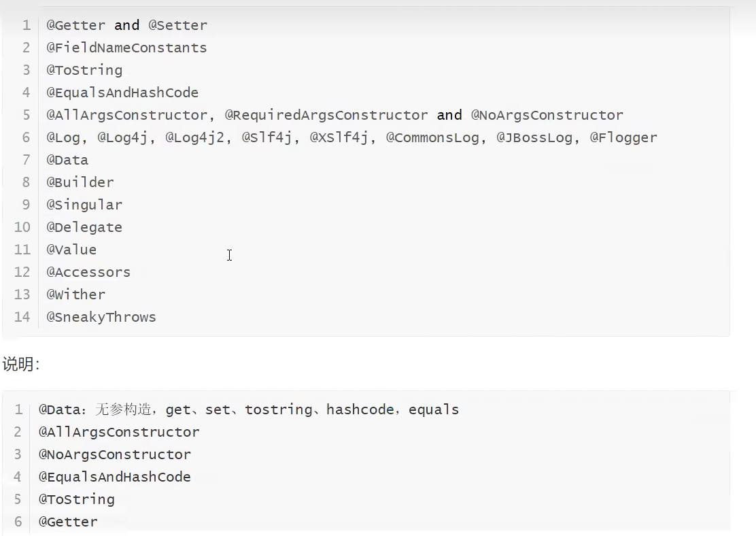Click the @Log4j2 annotation text

pyautogui.click(x=199, y=137)
